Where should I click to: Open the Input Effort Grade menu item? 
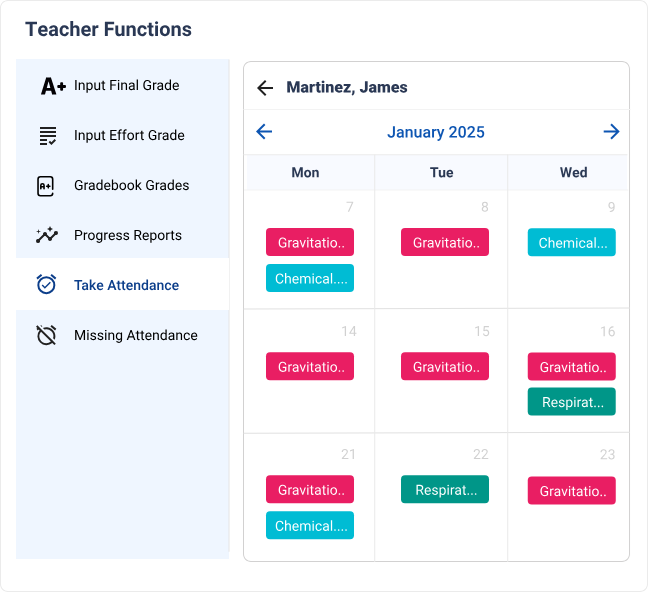(129, 136)
